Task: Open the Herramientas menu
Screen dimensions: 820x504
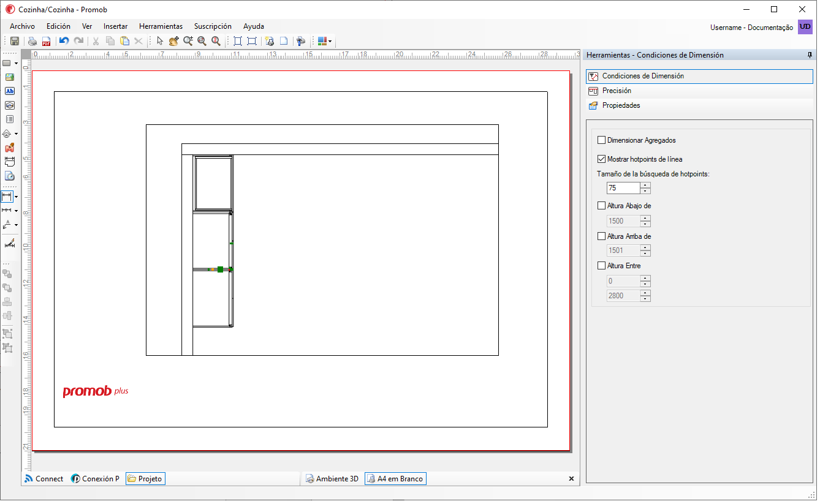Action: coord(161,26)
